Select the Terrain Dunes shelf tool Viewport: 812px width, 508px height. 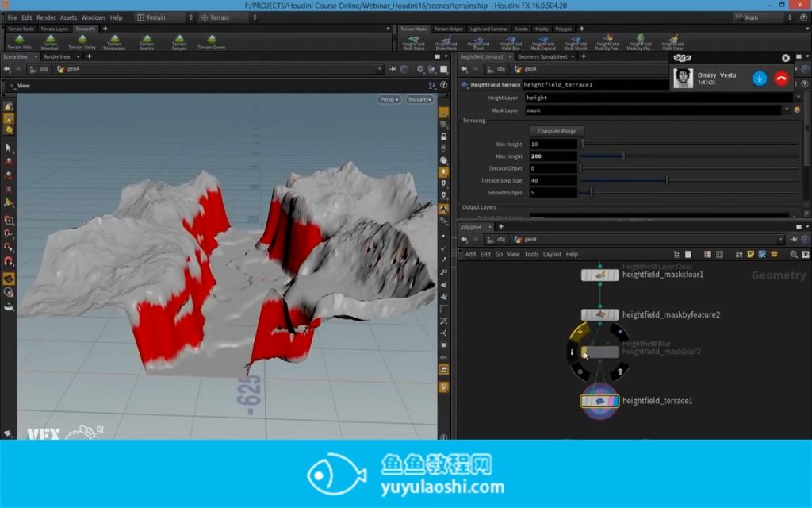coord(212,42)
